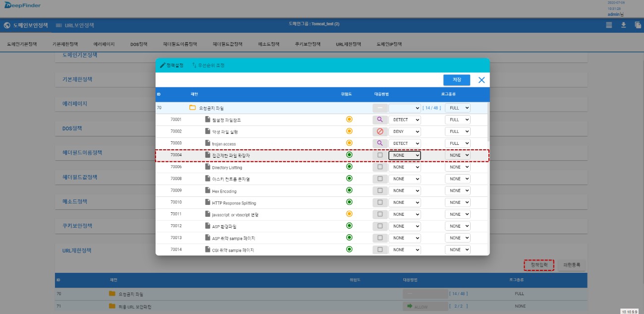Click the blue 저장 save button
644x314 pixels.
pos(457,80)
